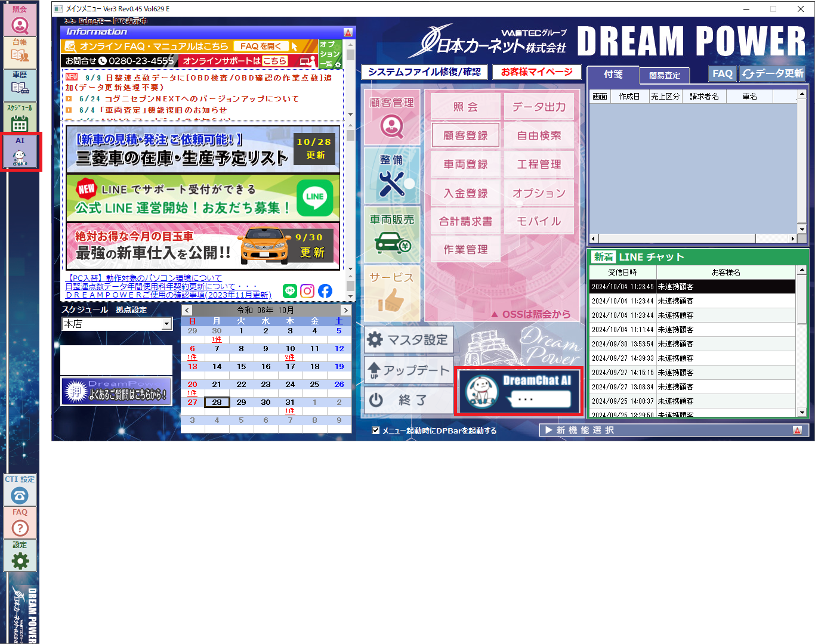
Task: Open the 車両登録 menu item
Action: click(465, 164)
